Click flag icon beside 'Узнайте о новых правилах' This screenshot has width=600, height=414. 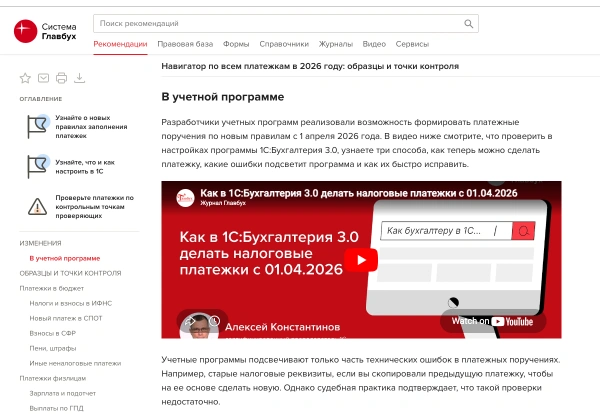[x=38, y=126]
